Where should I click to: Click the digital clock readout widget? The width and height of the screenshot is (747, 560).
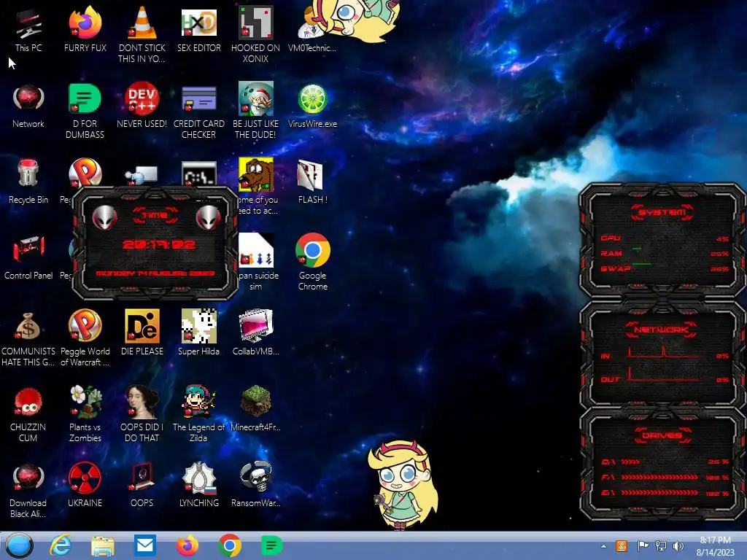(158, 245)
